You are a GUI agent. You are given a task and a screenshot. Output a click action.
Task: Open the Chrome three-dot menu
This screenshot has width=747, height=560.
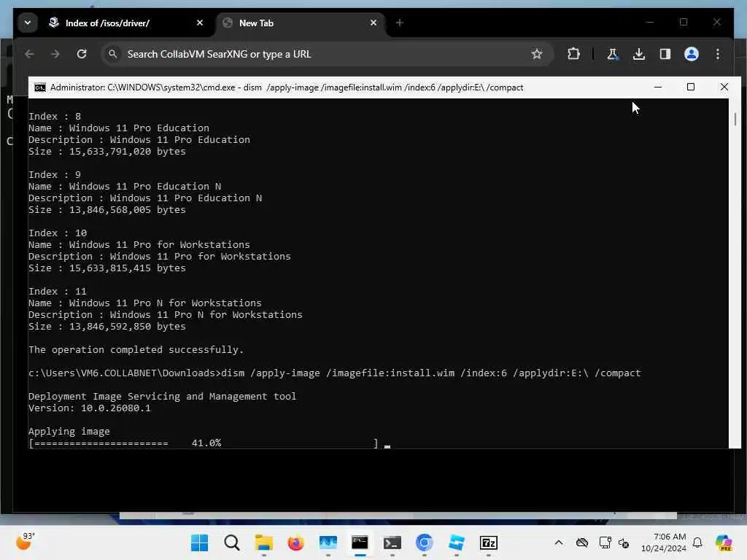pyautogui.click(x=718, y=54)
